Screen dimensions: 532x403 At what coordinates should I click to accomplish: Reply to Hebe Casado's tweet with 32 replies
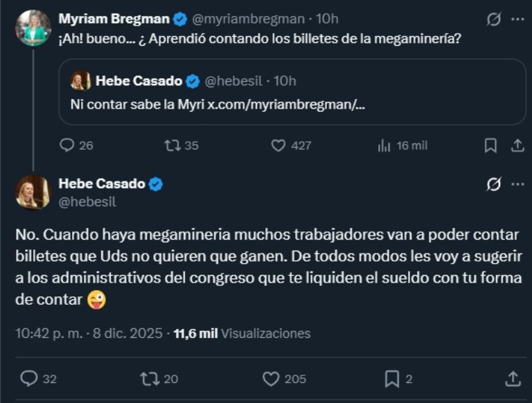pyautogui.click(x=29, y=379)
